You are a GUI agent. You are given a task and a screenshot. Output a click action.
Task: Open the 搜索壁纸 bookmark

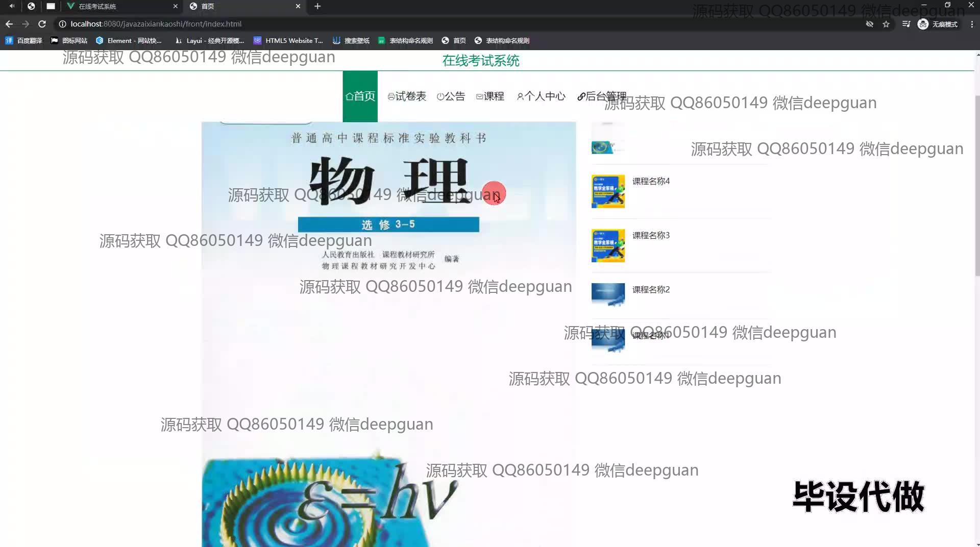point(351,40)
